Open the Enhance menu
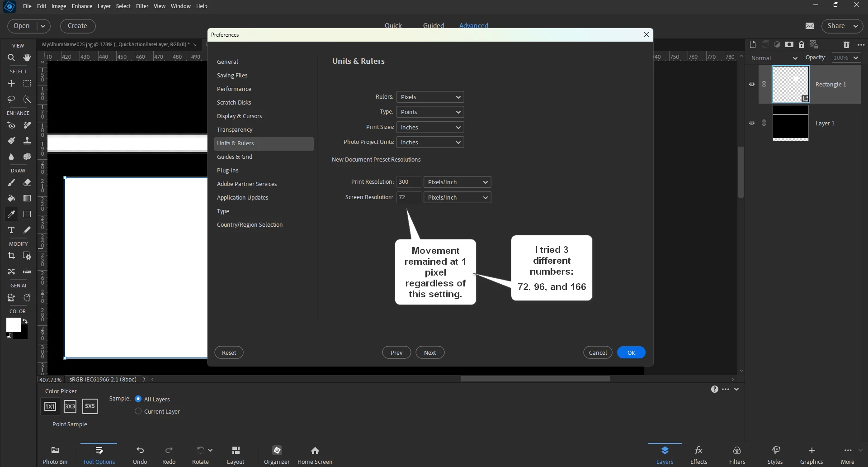 point(82,6)
